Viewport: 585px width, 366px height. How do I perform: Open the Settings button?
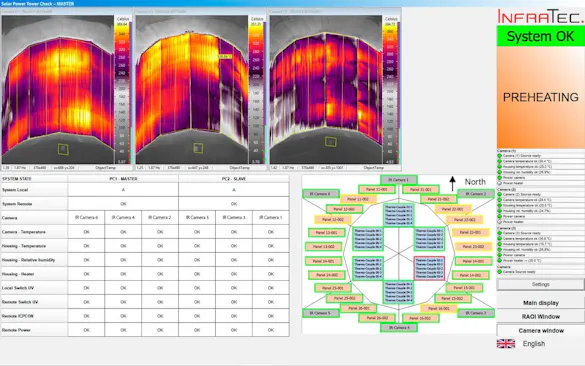[540, 284]
